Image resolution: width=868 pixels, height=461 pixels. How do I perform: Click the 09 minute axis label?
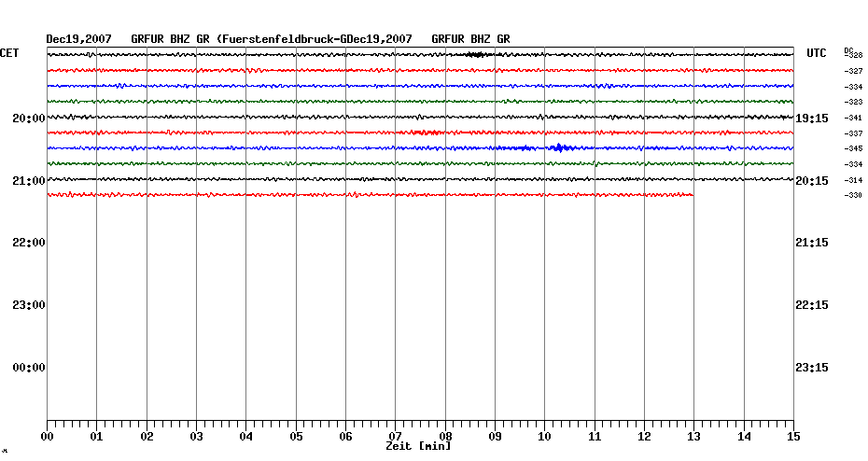tap(495, 437)
